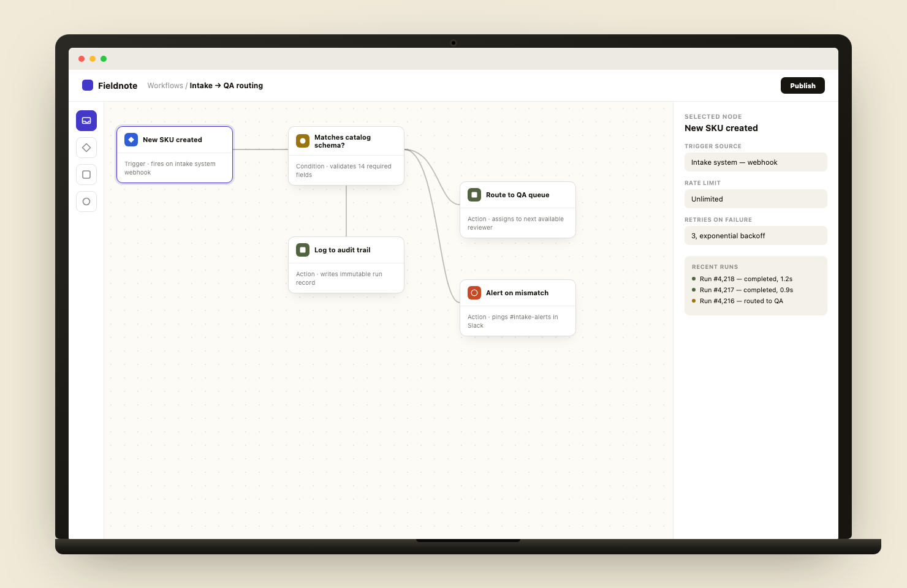The image size is (907, 588).
Task: Click the description 'validates 14 required fields'
Action: [x=343, y=170]
